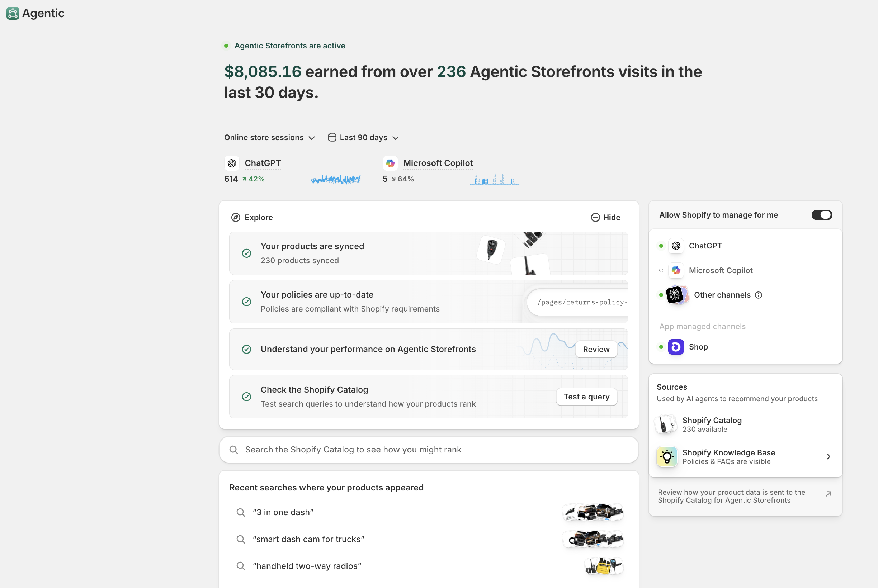Screen dimensions: 878x588
Task: Click Agentic Storefronts are active status text
Action: 289,46
